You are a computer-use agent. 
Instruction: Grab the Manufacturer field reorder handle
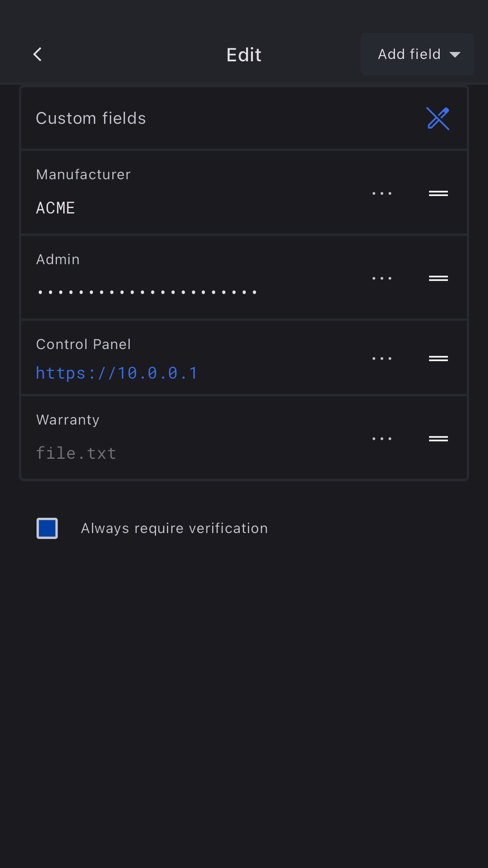click(438, 193)
